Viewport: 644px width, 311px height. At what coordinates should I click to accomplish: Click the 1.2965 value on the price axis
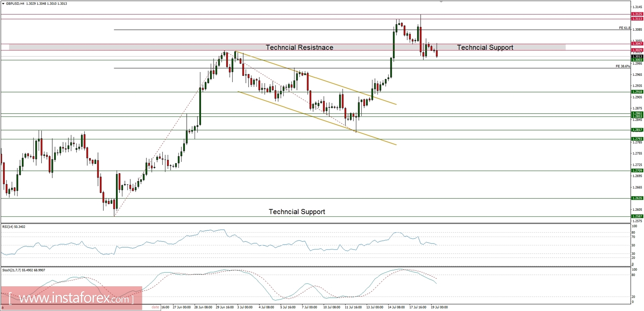pyautogui.click(x=638, y=75)
